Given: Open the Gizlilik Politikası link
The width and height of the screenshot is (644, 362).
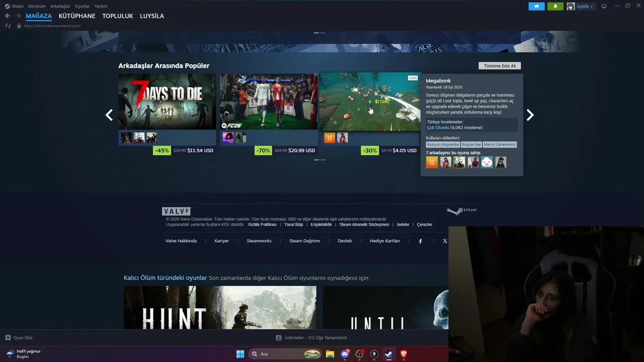Looking at the screenshot, I should click(x=262, y=225).
